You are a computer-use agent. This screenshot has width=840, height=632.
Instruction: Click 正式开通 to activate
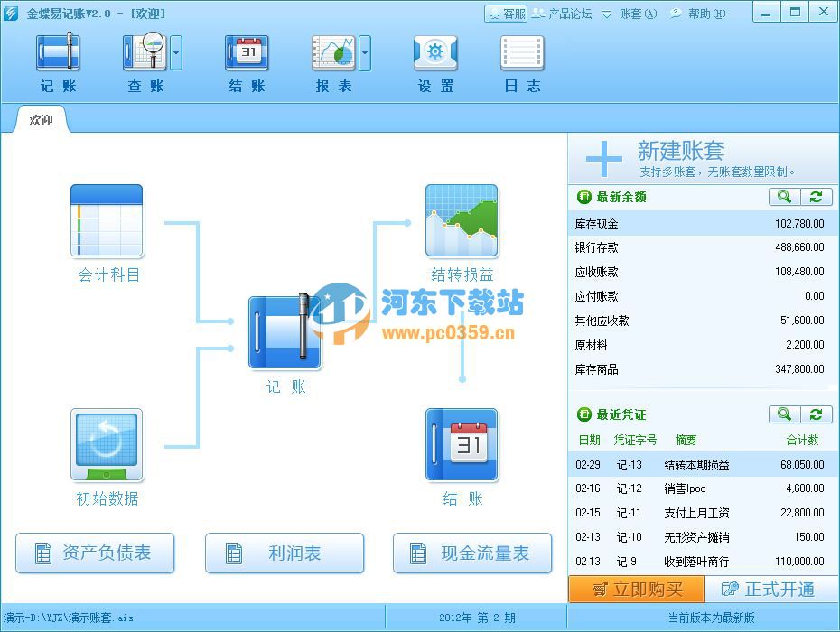(772, 589)
